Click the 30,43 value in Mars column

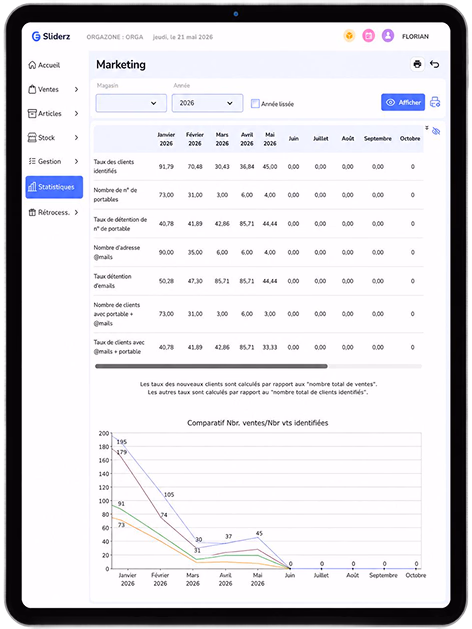point(222,166)
